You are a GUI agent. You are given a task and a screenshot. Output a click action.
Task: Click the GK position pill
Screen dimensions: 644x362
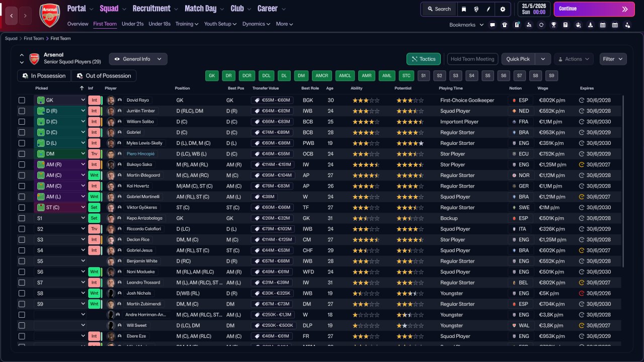pos(212,76)
